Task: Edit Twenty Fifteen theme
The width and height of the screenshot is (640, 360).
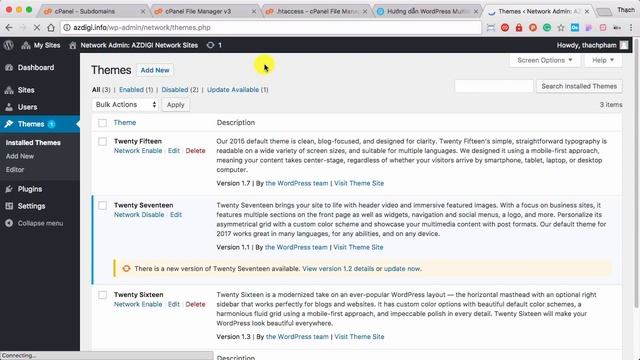Action: click(x=174, y=151)
